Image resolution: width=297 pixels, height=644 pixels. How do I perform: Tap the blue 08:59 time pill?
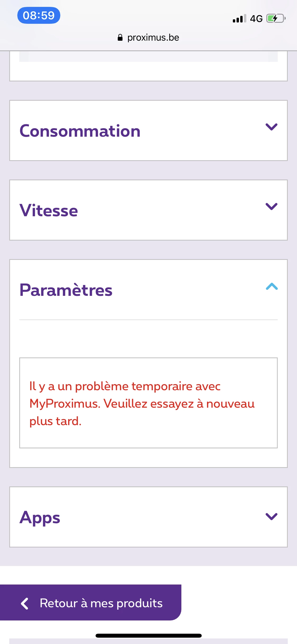click(x=39, y=15)
